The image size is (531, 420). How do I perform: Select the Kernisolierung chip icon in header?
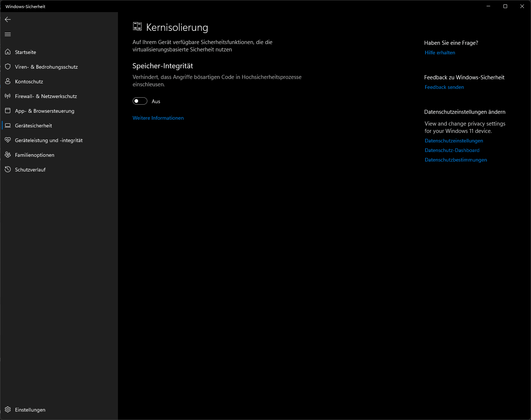137,26
